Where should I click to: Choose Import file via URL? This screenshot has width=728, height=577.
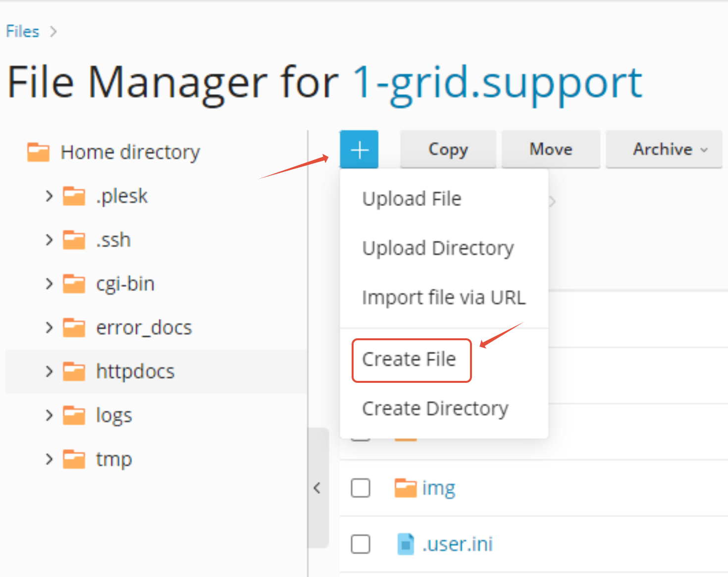point(444,298)
